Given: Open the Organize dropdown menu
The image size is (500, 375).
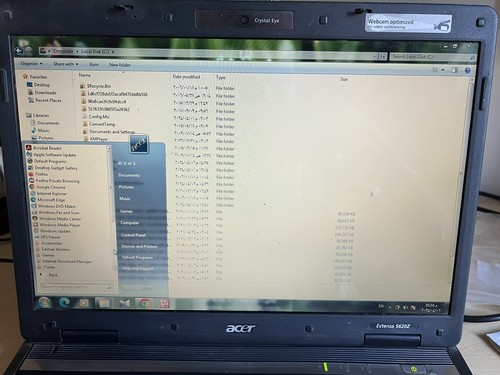Looking at the screenshot, I should [31, 63].
